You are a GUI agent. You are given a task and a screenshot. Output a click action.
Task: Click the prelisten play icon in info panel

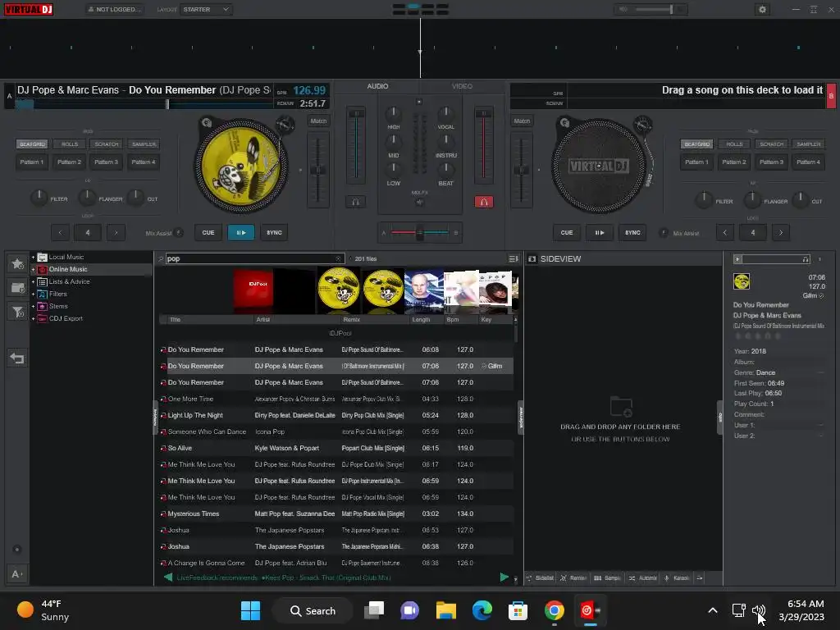[737, 259]
